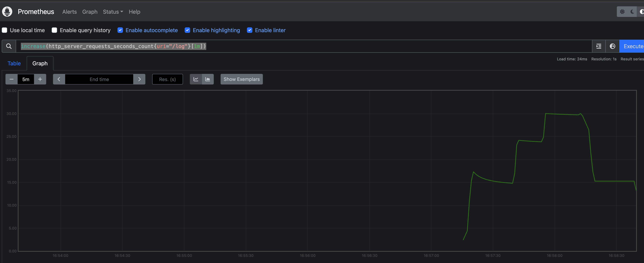
Task: Uncheck the Enable linter checkbox
Action: (x=250, y=30)
